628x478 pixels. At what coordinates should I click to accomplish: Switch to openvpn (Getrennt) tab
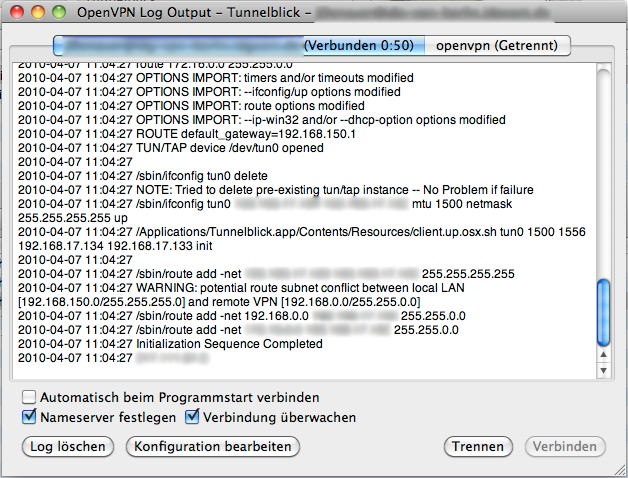point(497,45)
